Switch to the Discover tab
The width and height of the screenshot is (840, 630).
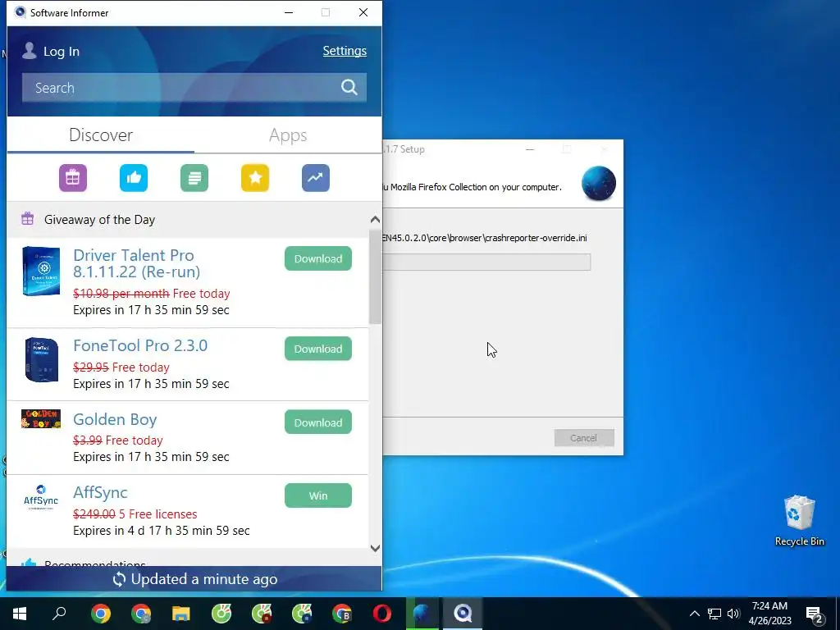pos(101,135)
